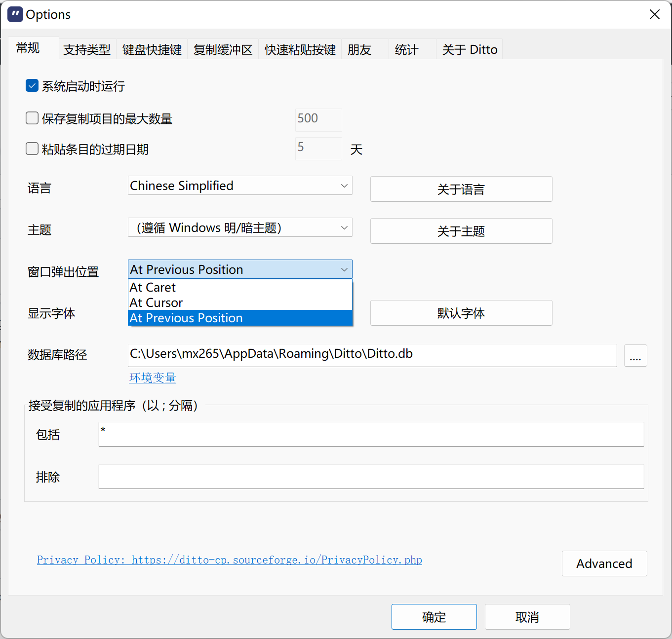Screen dimensions: 672x639
Task: Click the 关于主题 button
Action: pyautogui.click(x=461, y=231)
